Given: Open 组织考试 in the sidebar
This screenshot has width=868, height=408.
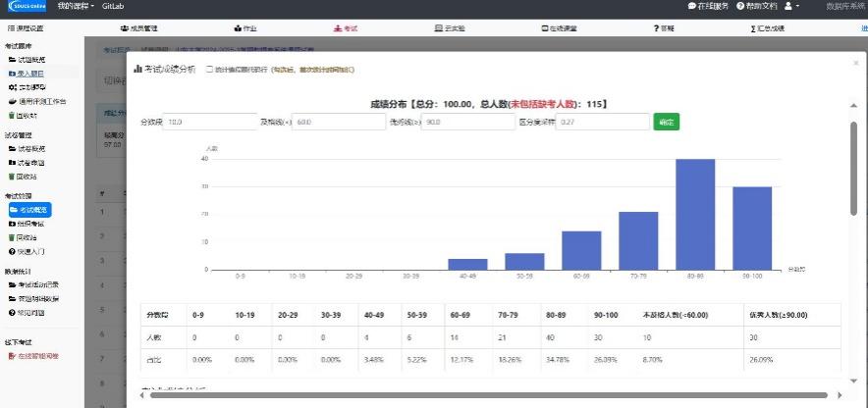Looking at the screenshot, I should [x=31, y=224].
